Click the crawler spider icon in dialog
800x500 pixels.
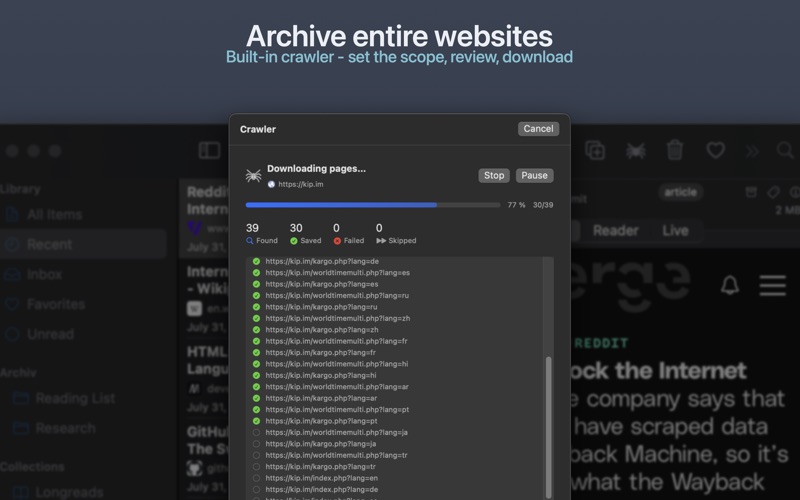pyautogui.click(x=253, y=176)
